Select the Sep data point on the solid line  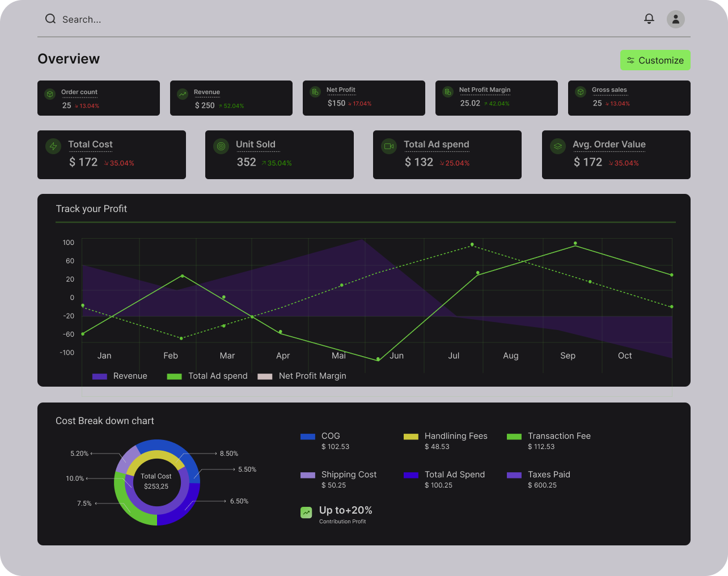575,244
